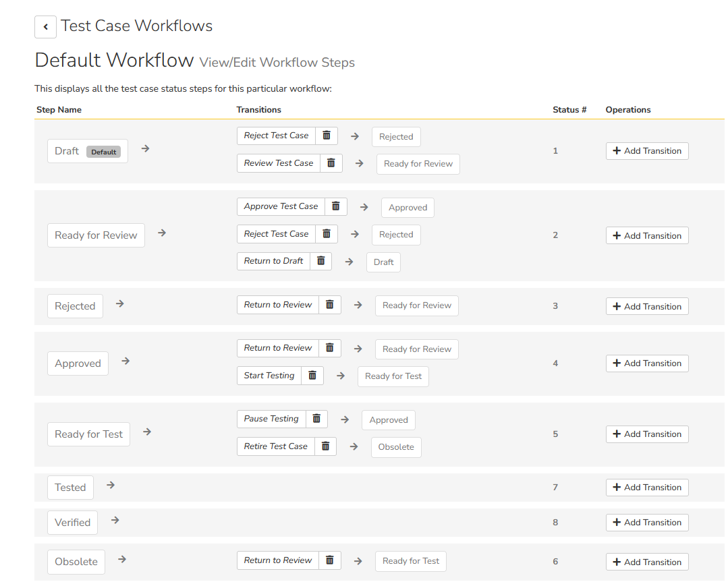Remove the Start Testing transition via trash icon
The image size is (728, 584).
tap(312, 376)
